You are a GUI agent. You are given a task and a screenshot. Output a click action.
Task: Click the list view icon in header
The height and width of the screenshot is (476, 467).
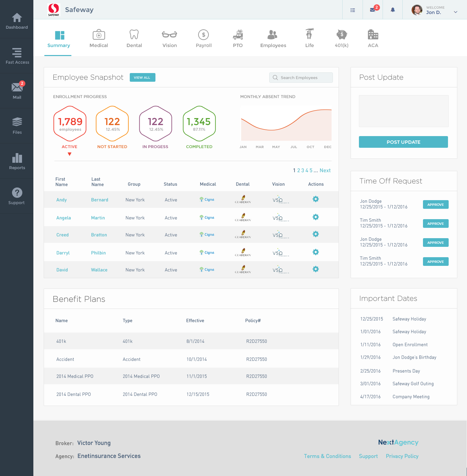click(x=353, y=10)
